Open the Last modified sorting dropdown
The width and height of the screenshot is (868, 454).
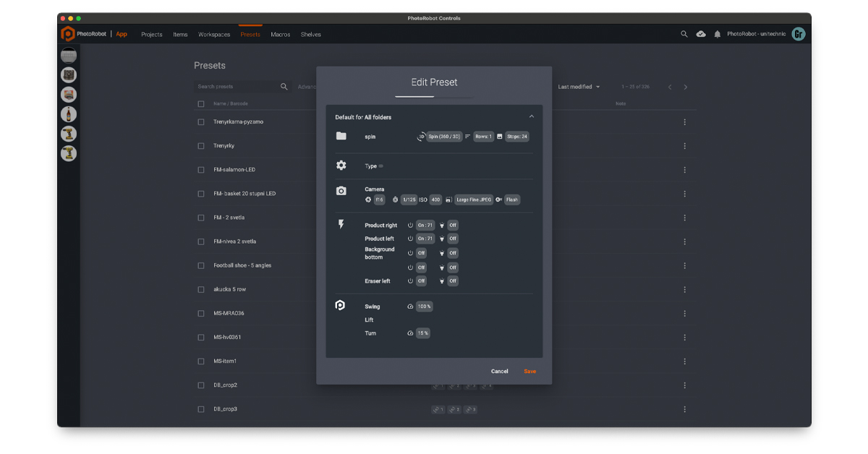coord(575,86)
